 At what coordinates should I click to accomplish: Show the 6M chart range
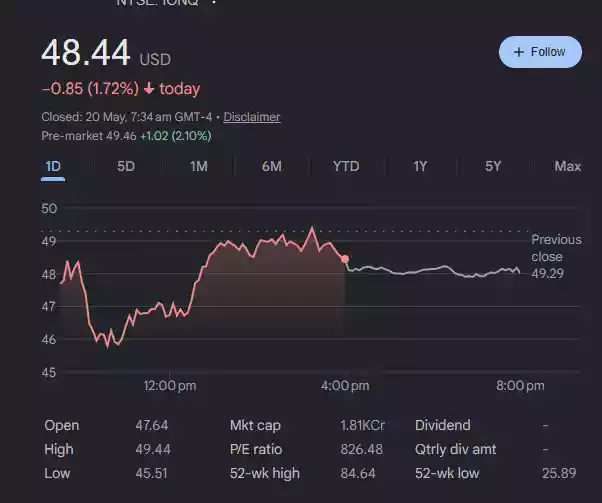pyautogui.click(x=271, y=167)
